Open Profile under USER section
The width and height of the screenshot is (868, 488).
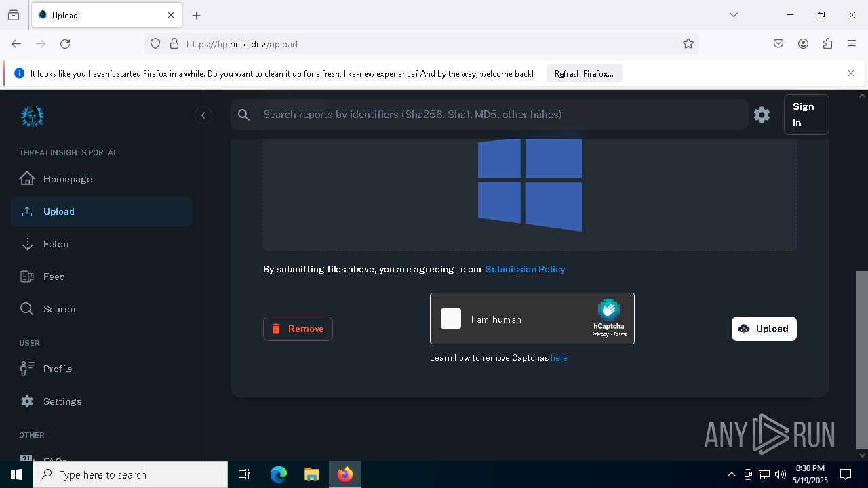coord(101,369)
